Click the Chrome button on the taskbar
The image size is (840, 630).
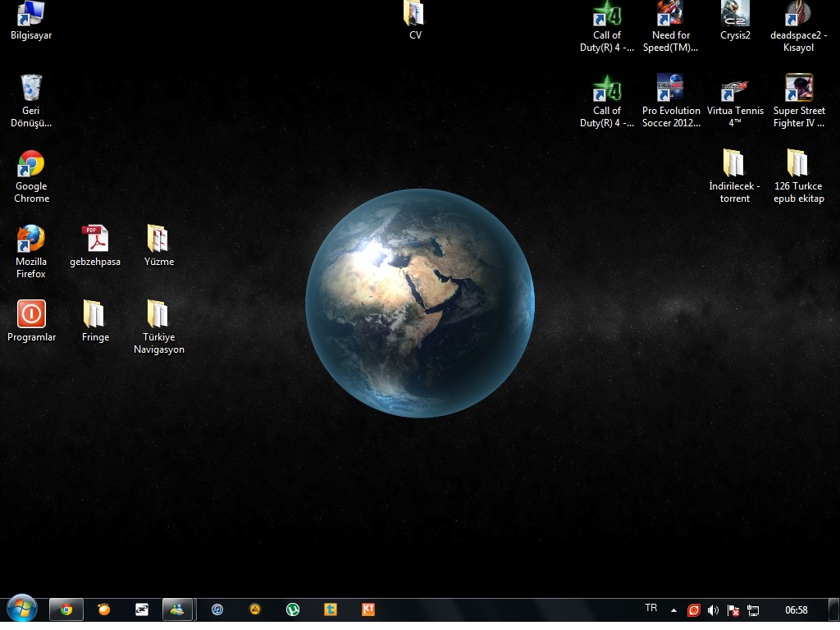[x=66, y=609]
